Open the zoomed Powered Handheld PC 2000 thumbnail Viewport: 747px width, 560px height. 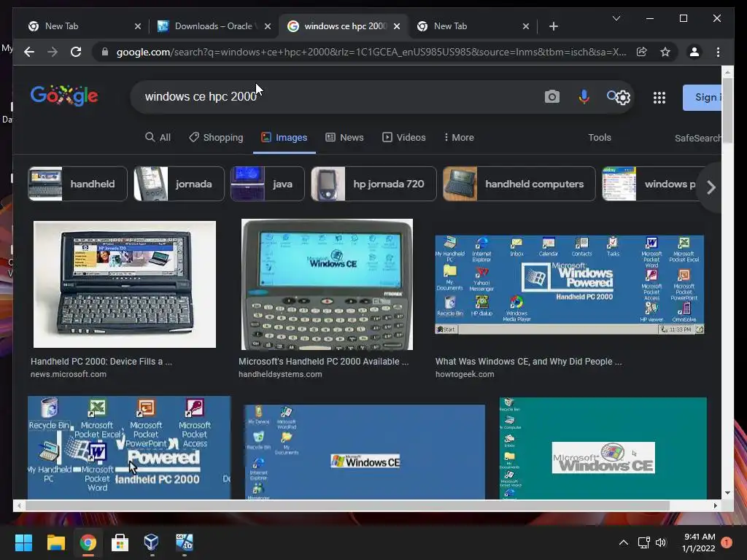(x=129, y=448)
